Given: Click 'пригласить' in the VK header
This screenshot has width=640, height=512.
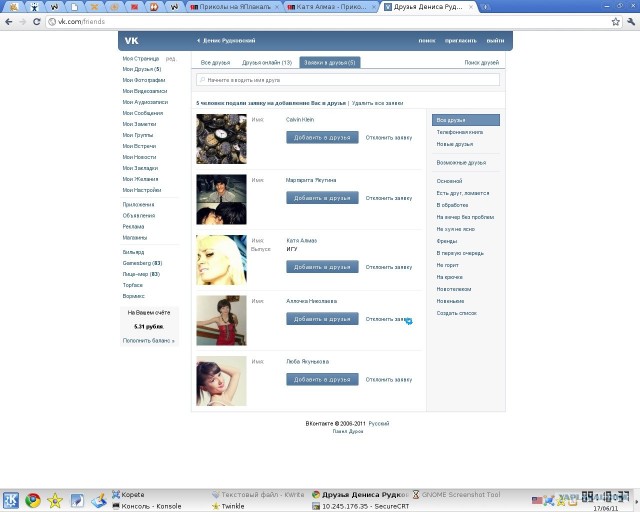Looking at the screenshot, I should [x=461, y=40].
